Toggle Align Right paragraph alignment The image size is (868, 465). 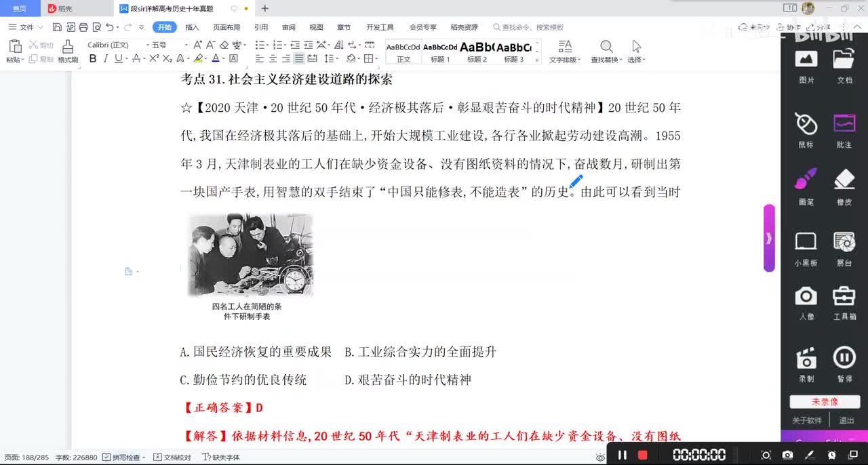[285, 59]
